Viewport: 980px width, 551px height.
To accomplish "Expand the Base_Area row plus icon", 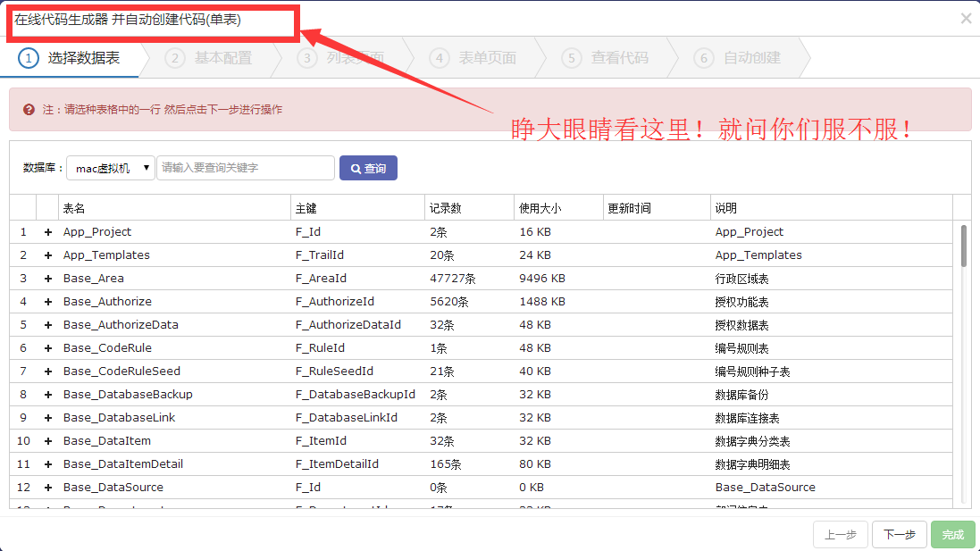I will coord(48,279).
